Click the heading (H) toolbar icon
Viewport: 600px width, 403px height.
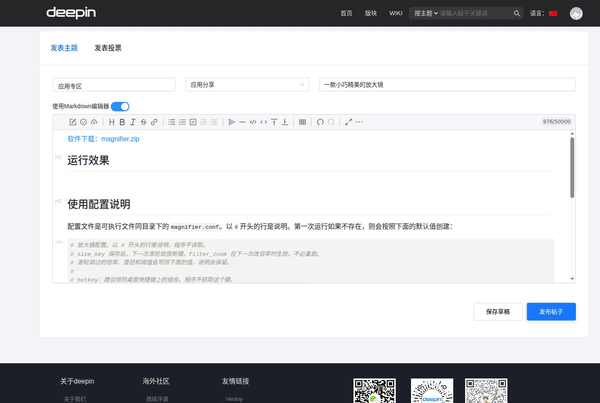click(111, 122)
